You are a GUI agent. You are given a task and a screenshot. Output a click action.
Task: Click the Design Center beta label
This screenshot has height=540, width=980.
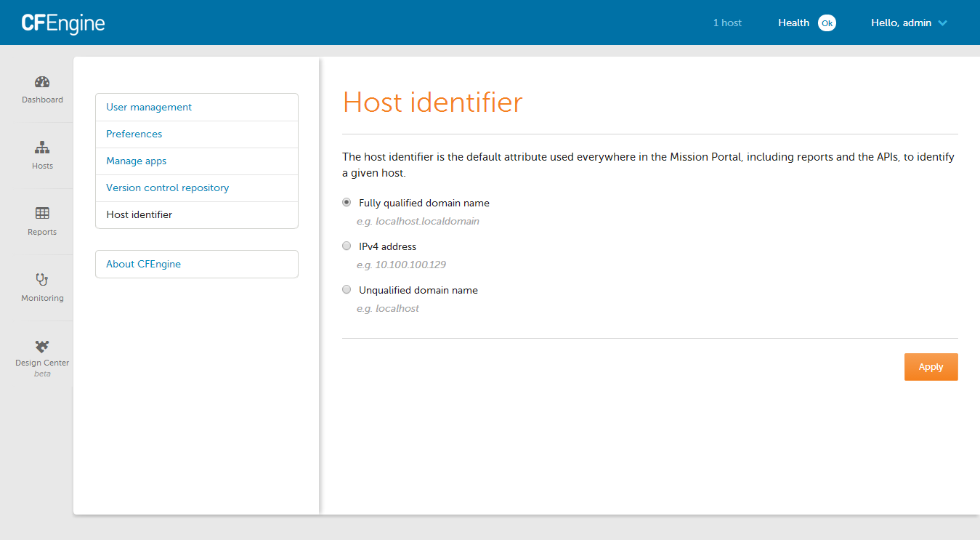click(42, 368)
